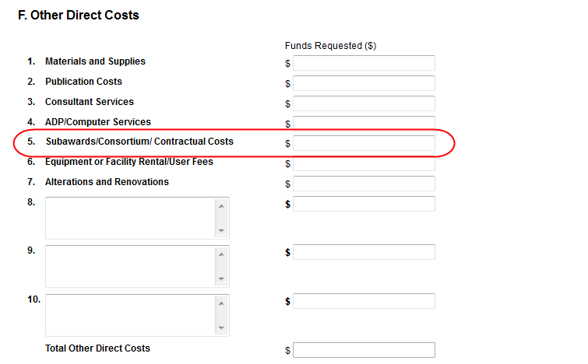This screenshot has height=364, width=588.
Task: Click the item 8 description text area
Action: (x=130, y=218)
